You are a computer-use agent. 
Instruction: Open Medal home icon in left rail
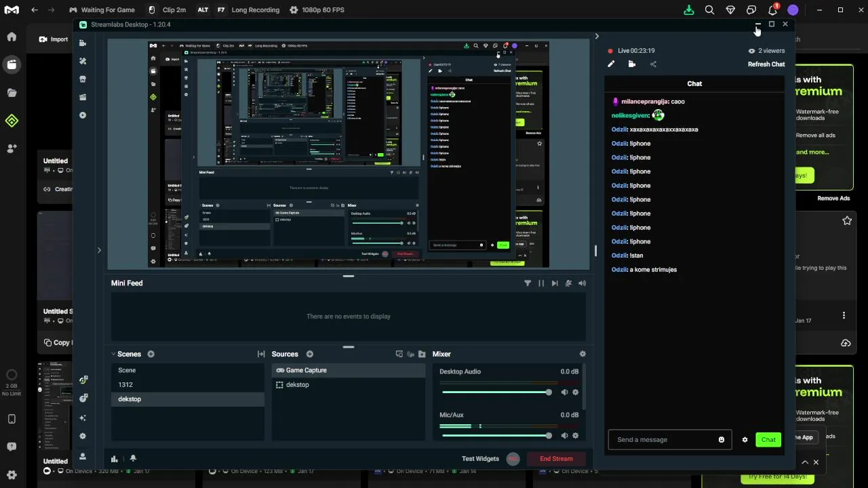tap(12, 37)
